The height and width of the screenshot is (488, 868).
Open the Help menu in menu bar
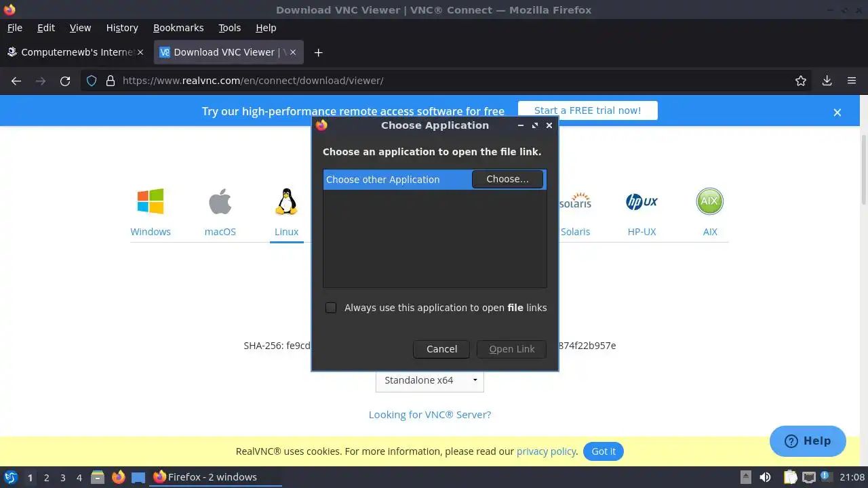point(266,28)
